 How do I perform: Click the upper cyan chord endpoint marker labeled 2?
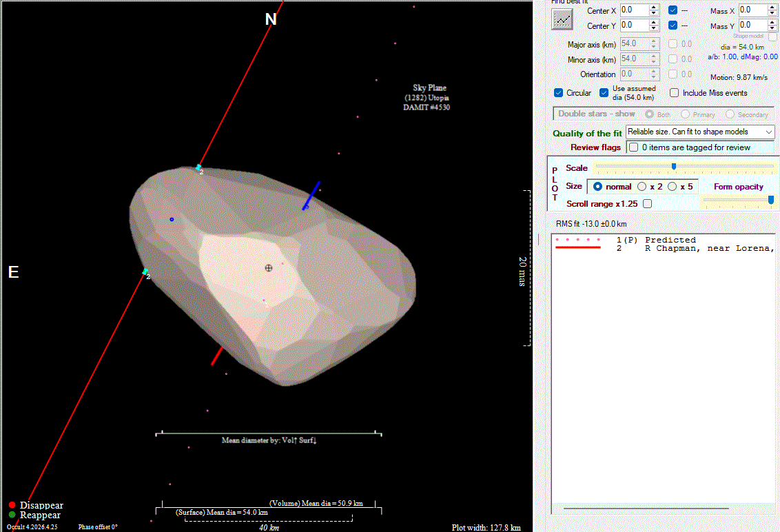pyautogui.click(x=198, y=167)
